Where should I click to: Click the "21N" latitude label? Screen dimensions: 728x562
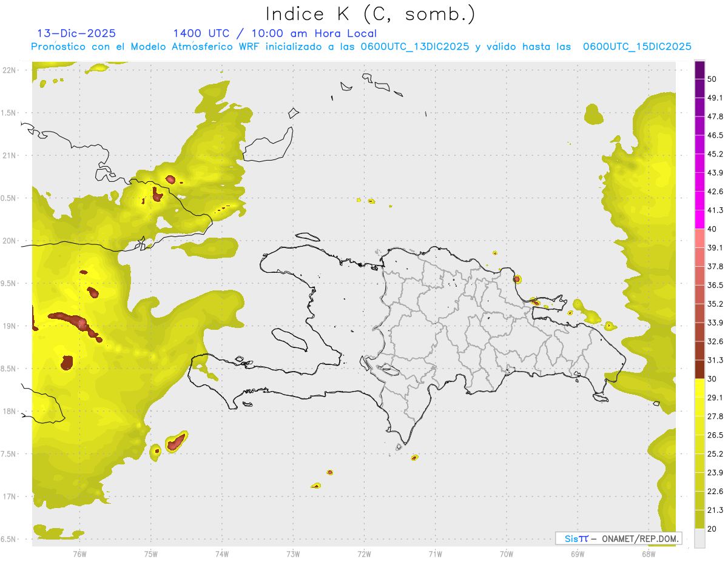(10, 155)
